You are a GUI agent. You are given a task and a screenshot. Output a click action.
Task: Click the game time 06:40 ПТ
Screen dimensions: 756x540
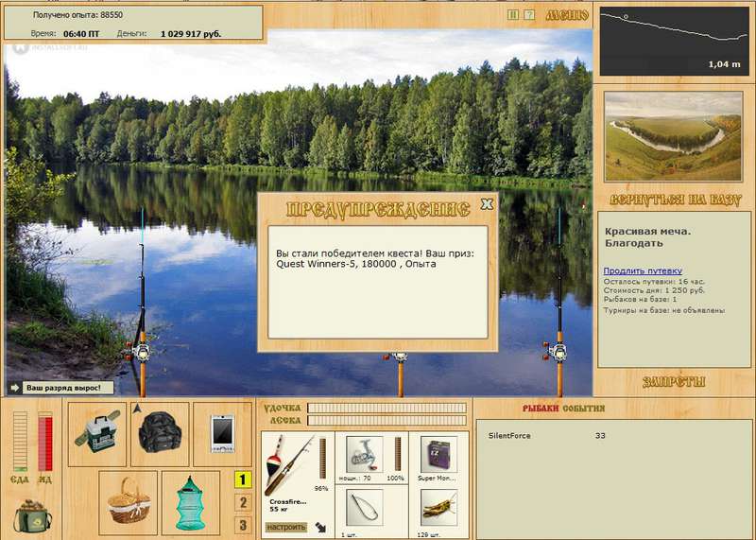coord(81,34)
